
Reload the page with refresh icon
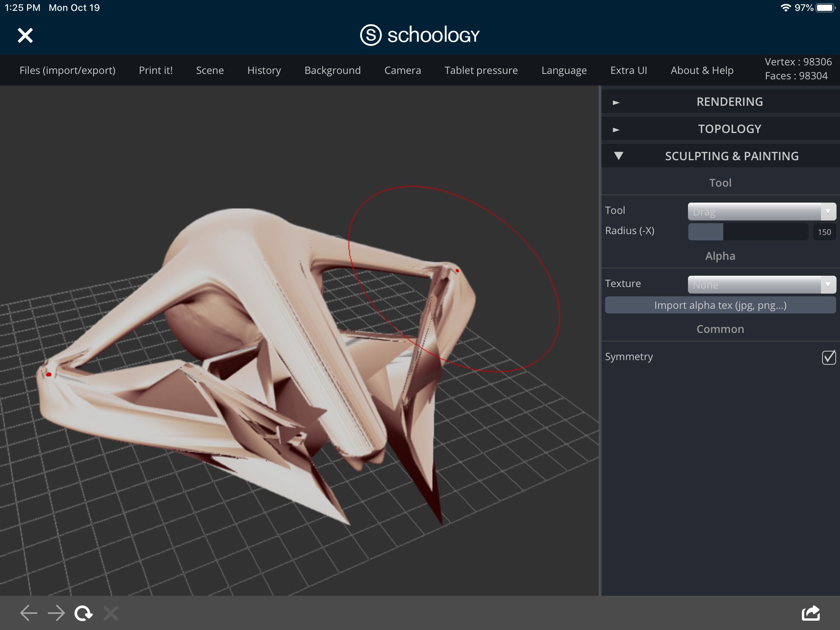(x=83, y=613)
